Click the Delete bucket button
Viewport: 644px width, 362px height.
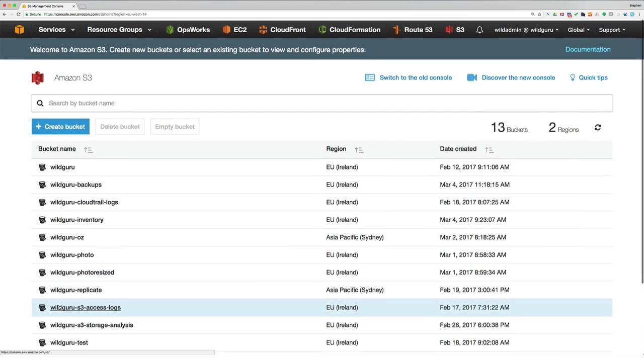[x=120, y=127]
